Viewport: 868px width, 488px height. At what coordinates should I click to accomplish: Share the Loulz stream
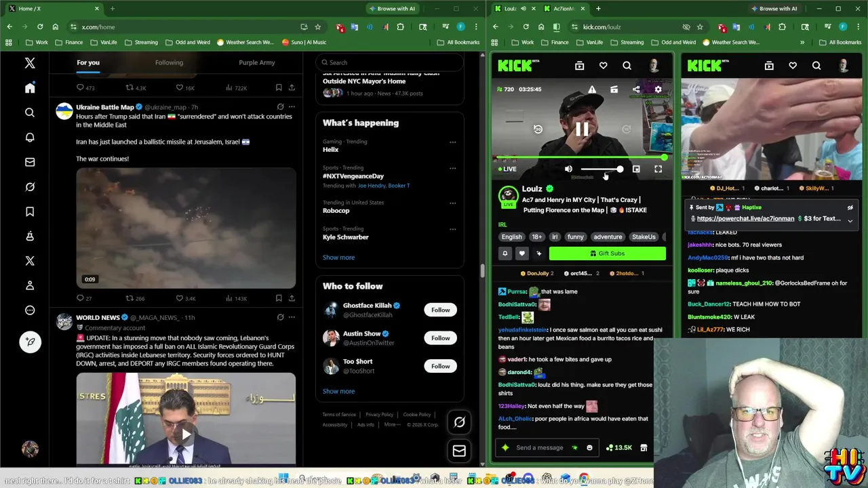click(x=636, y=89)
